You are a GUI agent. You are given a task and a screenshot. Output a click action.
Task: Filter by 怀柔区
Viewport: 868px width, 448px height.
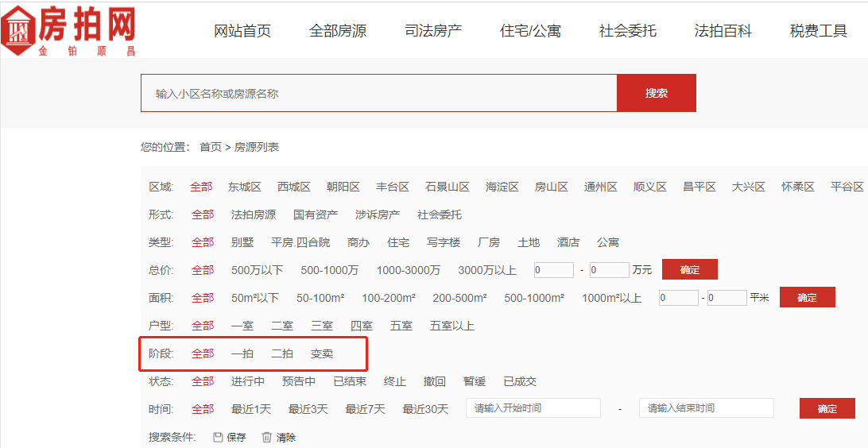coord(798,187)
